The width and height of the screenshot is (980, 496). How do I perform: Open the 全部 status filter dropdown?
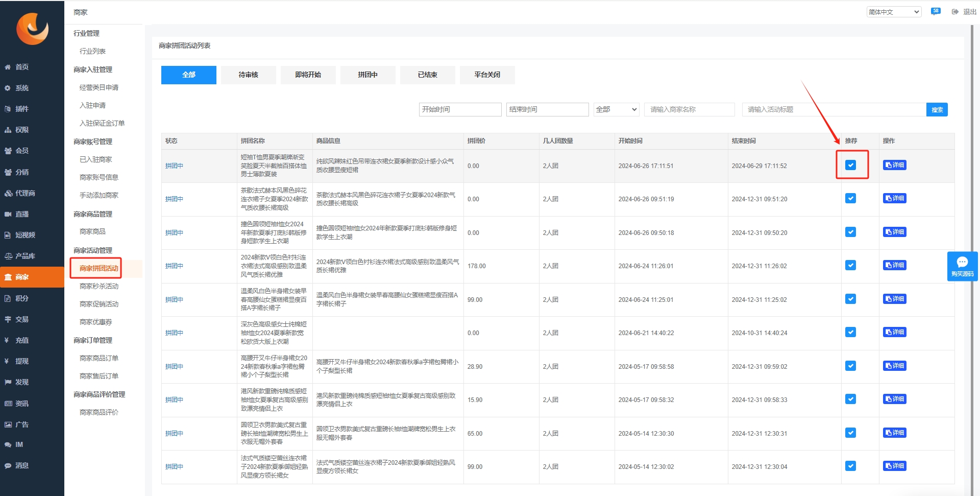[x=617, y=109]
